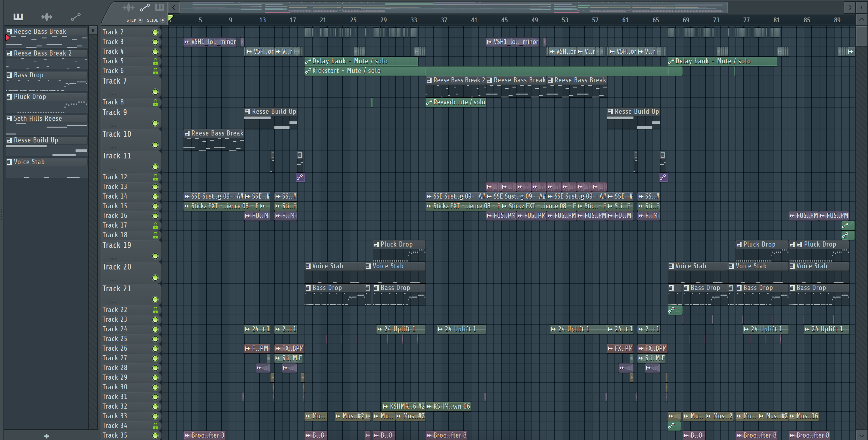The image size is (868, 440).
Task: Mute Track 7 with its green LED
Action: (155, 92)
